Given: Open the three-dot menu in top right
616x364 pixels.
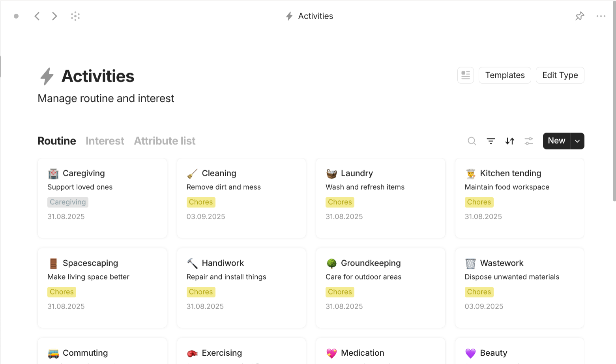Looking at the screenshot, I should point(601,16).
